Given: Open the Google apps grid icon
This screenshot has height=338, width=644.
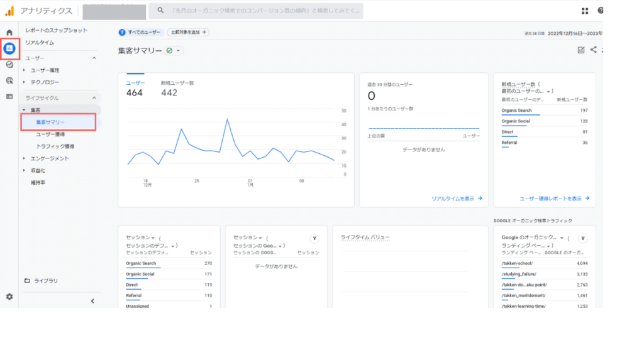Looking at the screenshot, I should pos(585,11).
